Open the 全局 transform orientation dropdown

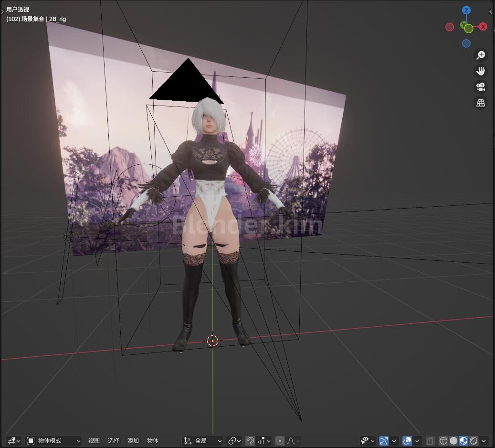(x=202, y=441)
